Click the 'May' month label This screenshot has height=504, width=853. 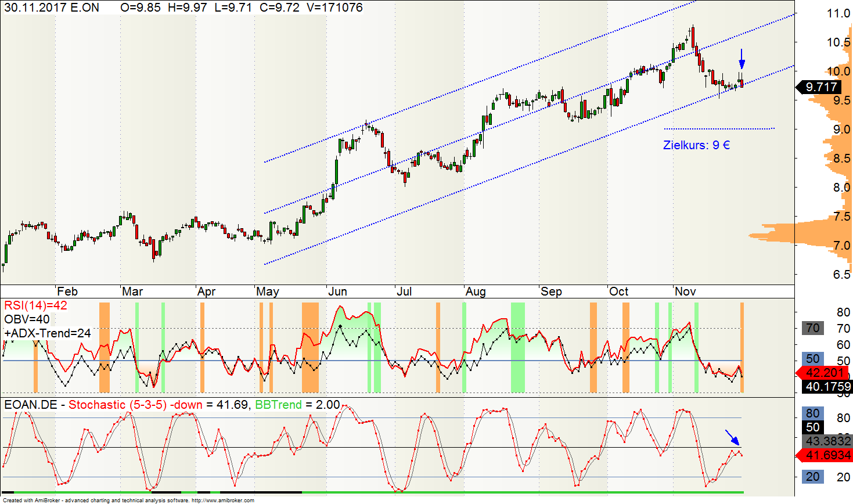click(x=268, y=291)
